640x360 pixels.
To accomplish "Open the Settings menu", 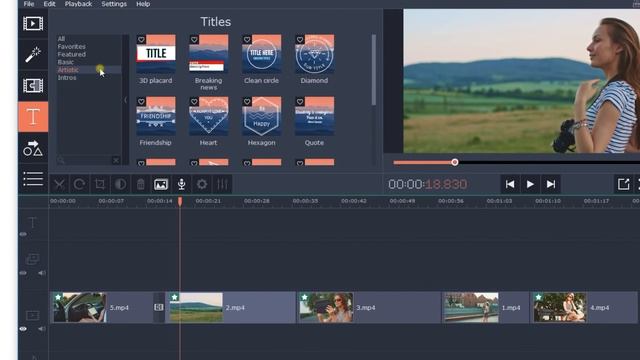I will (x=114, y=4).
